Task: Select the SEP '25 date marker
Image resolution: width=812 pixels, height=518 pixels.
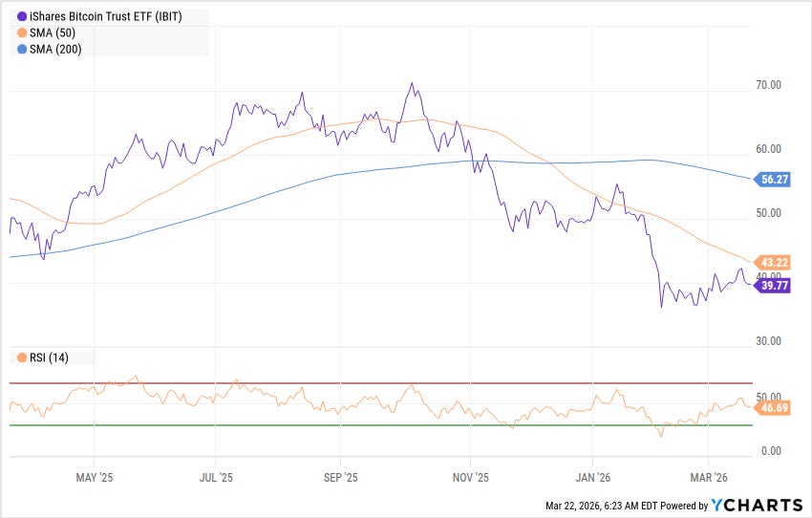Action: pyautogui.click(x=341, y=478)
